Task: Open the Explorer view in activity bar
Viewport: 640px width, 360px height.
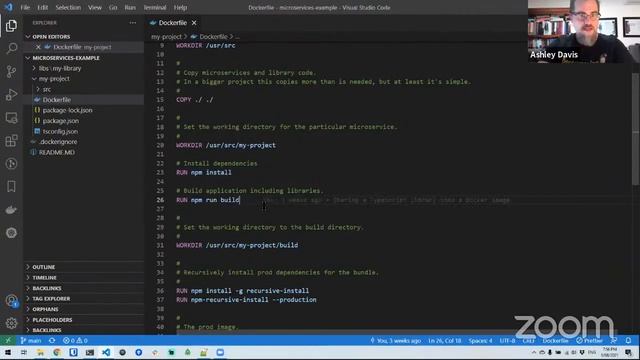Action: (x=11, y=26)
